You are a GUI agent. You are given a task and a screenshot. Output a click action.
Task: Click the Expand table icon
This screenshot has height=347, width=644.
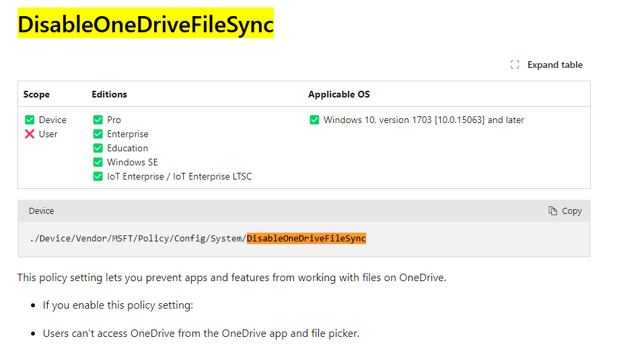tap(515, 65)
